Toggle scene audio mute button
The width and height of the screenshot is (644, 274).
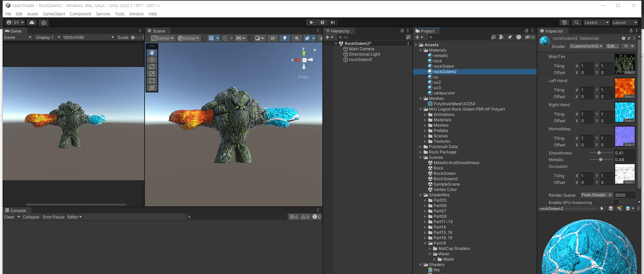tap(297, 38)
